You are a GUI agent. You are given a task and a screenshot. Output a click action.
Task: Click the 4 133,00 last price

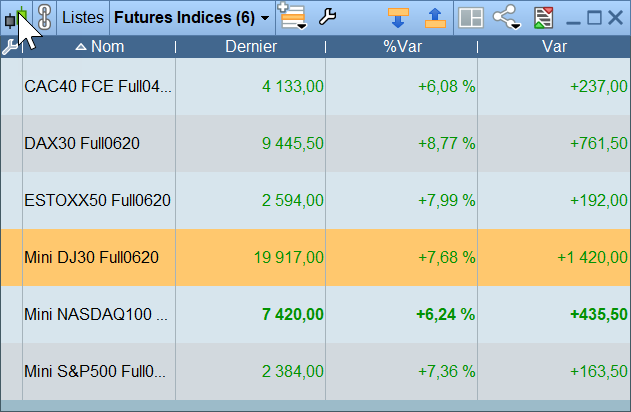coord(293,87)
